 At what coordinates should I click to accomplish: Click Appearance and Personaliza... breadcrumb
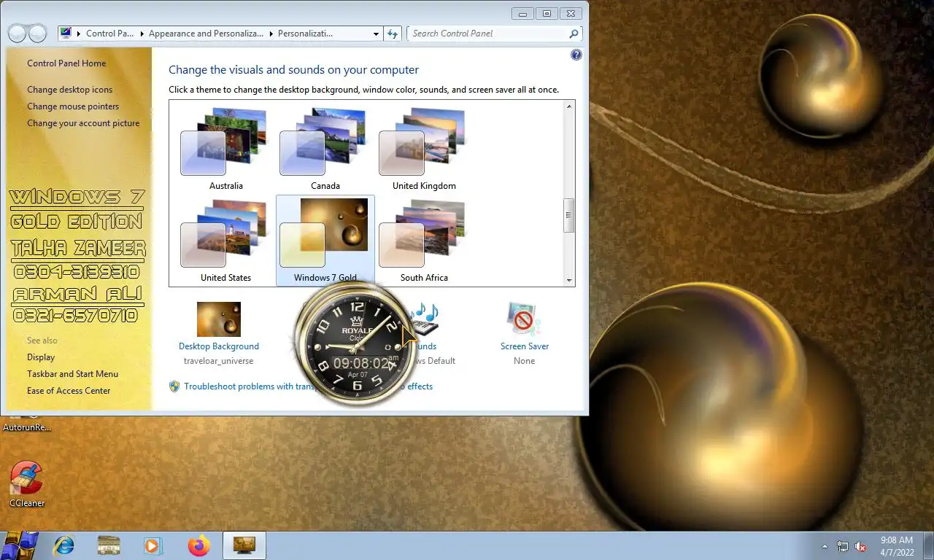pos(207,34)
